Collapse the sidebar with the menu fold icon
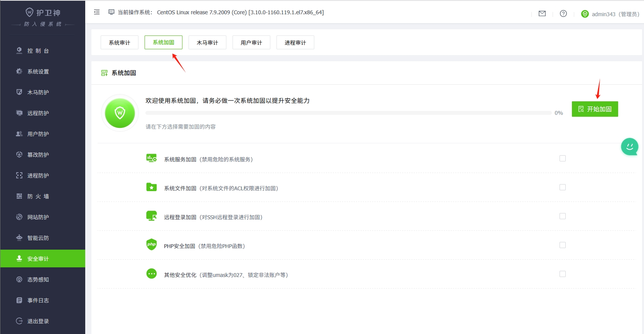This screenshot has height=334, width=644. pos(97,12)
